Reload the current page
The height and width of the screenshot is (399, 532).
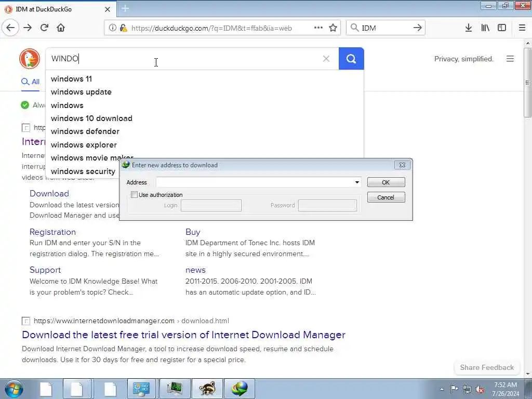click(44, 28)
